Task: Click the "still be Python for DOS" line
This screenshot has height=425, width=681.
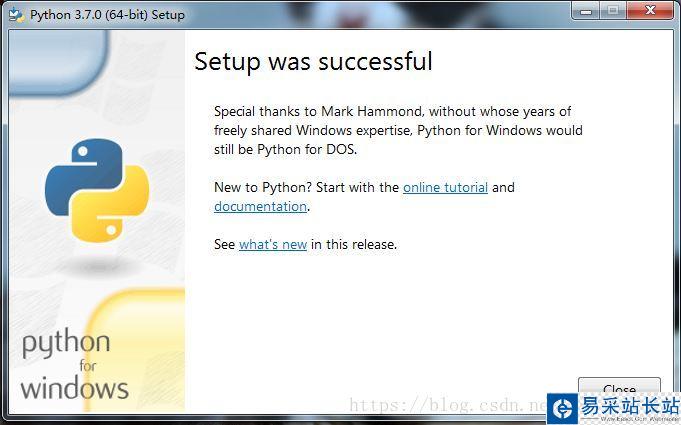Action: point(285,150)
